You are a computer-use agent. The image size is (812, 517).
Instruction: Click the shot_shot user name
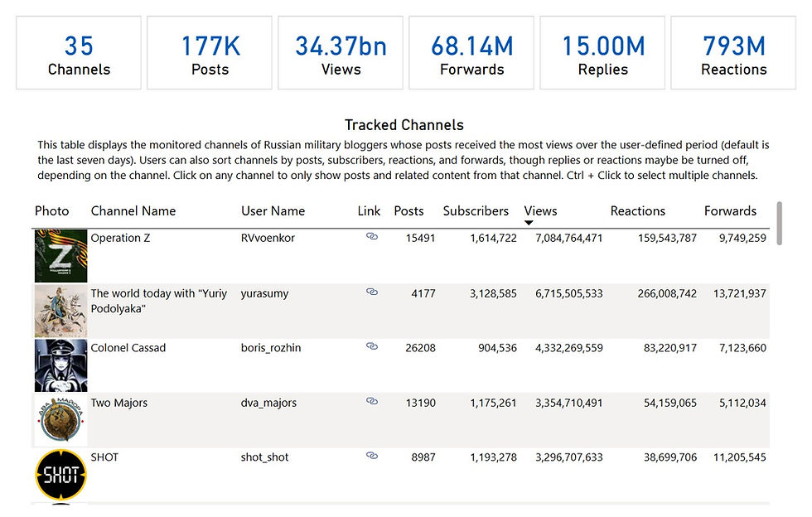264,457
